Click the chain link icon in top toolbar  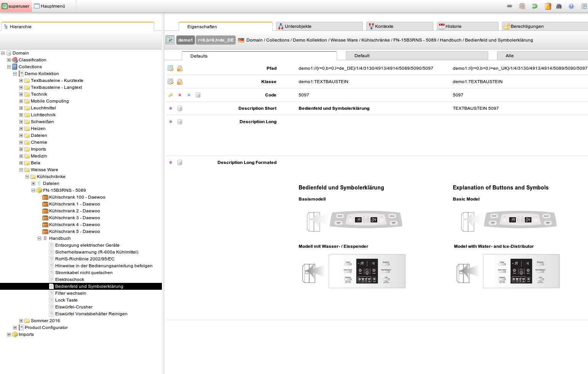pos(510,6)
